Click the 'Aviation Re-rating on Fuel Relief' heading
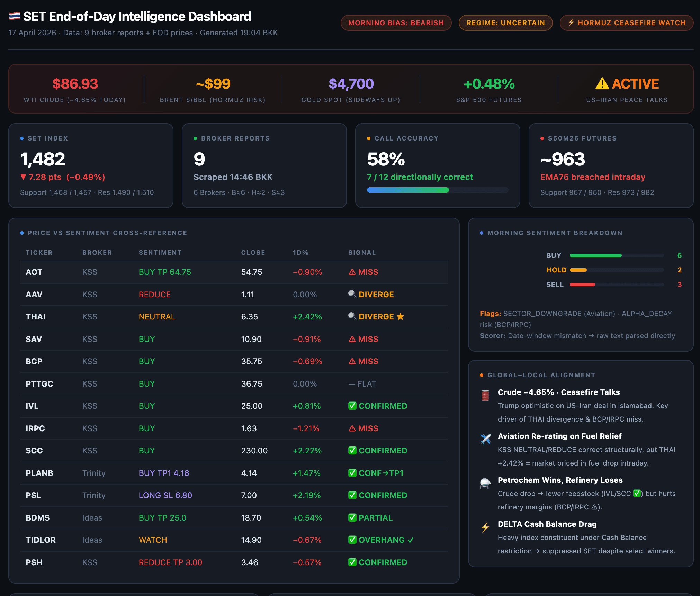 (559, 436)
